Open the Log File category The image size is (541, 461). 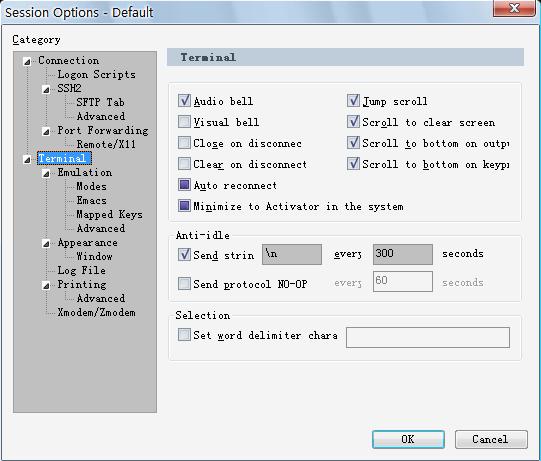pos(81,270)
